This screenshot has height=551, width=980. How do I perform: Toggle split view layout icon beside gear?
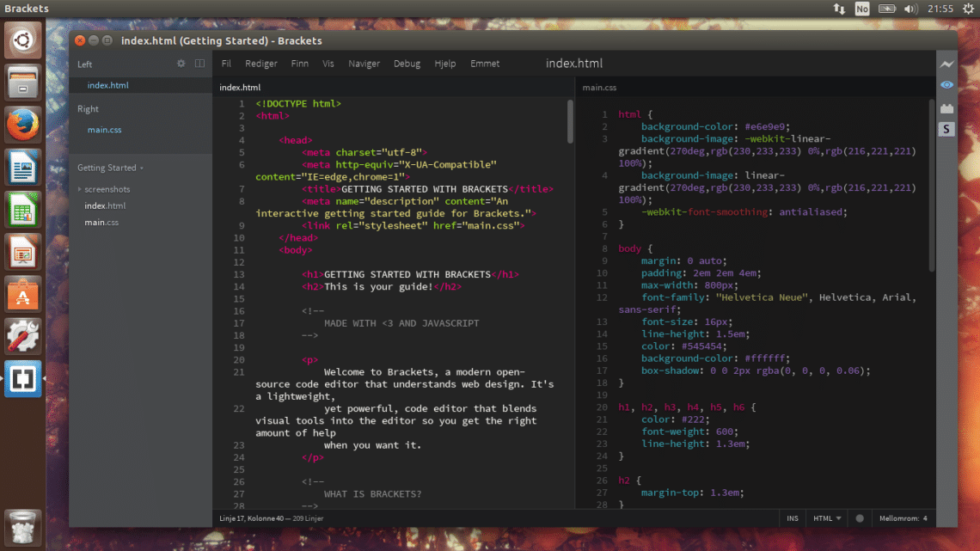pyautogui.click(x=199, y=64)
